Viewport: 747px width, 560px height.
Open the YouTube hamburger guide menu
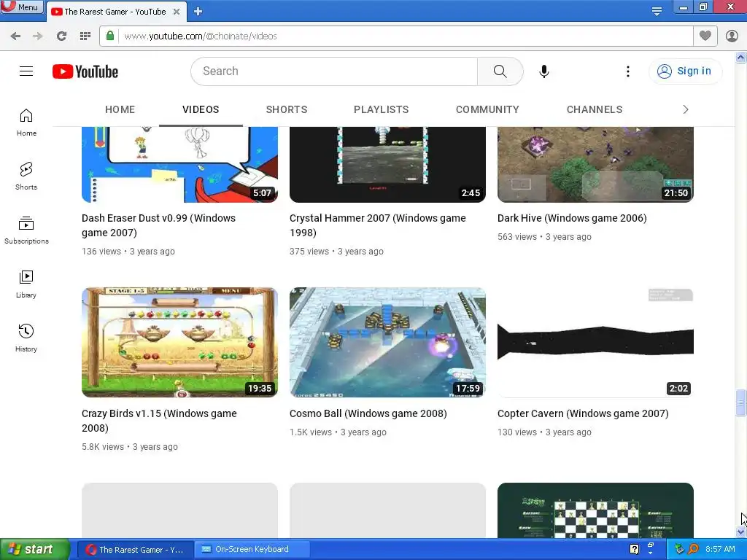pyautogui.click(x=26, y=71)
